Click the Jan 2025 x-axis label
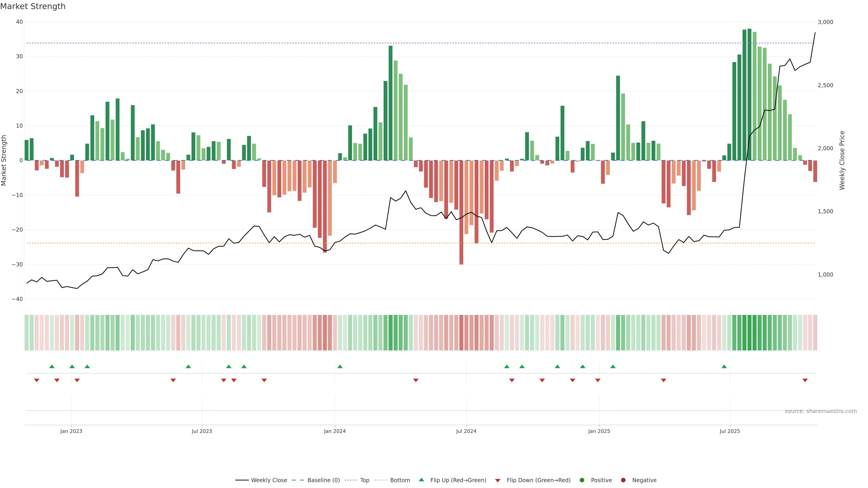The image size is (868, 488). coord(599,431)
